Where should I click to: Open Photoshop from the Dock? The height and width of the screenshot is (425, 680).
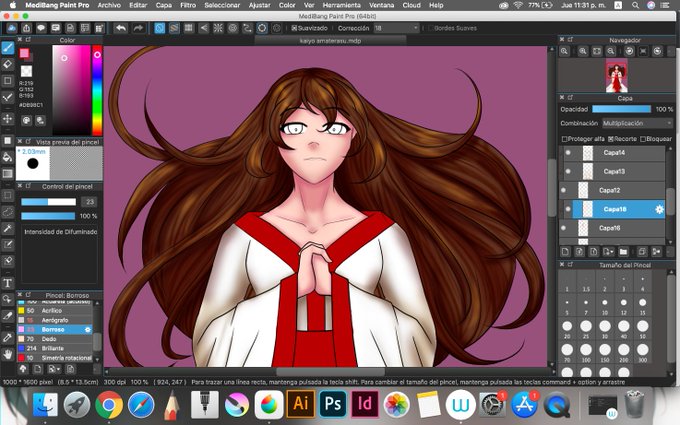click(x=333, y=404)
